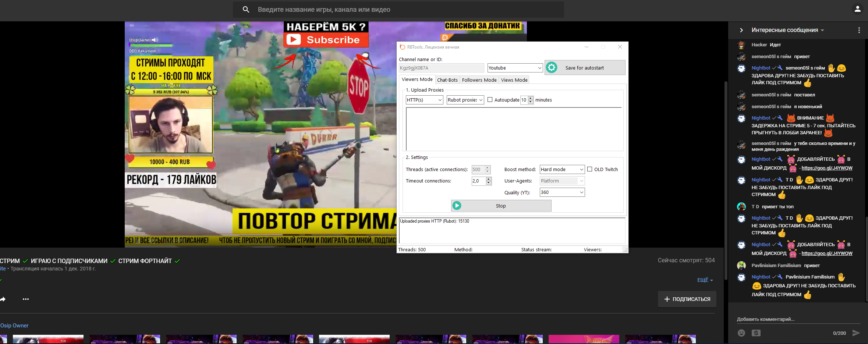Click the chat options three-dot icon

(859, 30)
